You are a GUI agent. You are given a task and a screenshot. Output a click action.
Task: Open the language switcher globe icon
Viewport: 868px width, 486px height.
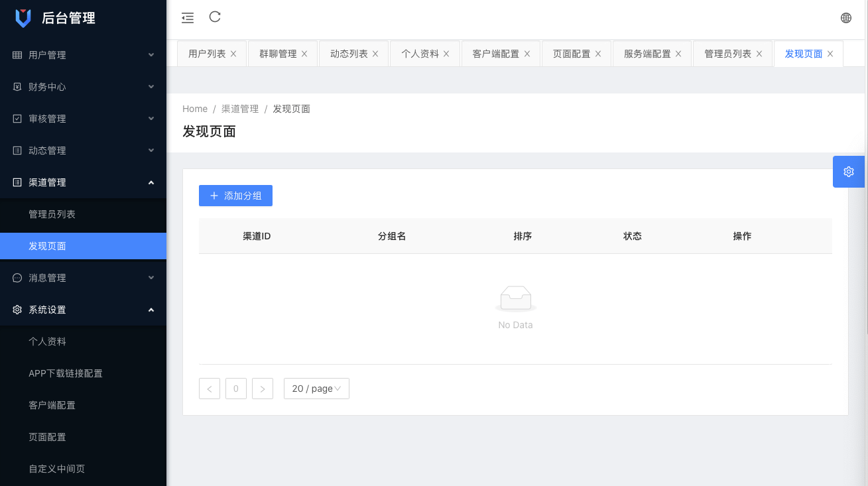tap(845, 17)
